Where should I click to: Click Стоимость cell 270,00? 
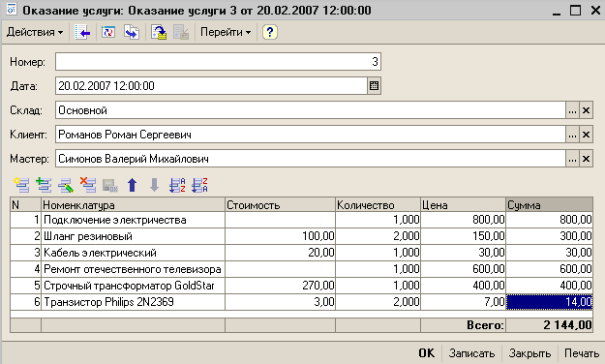[280, 286]
